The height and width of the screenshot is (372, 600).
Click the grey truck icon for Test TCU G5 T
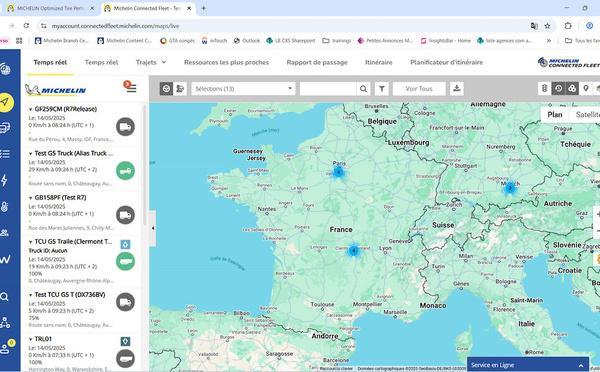[126, 302]
